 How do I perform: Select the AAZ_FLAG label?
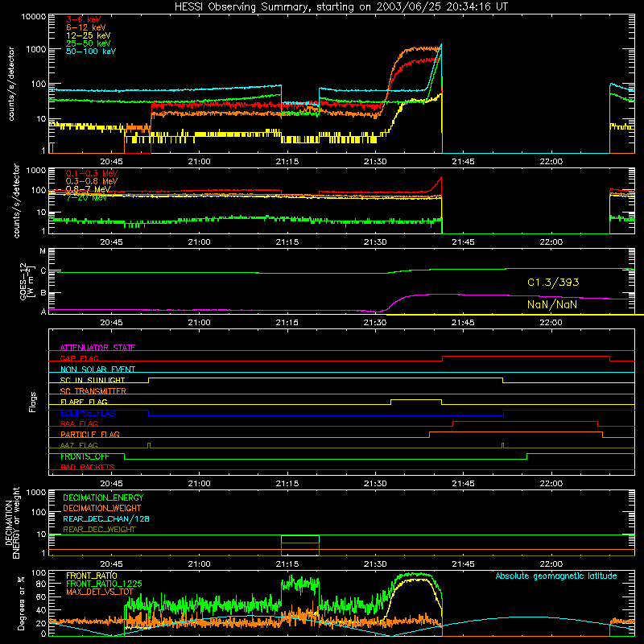coord(79,445)
